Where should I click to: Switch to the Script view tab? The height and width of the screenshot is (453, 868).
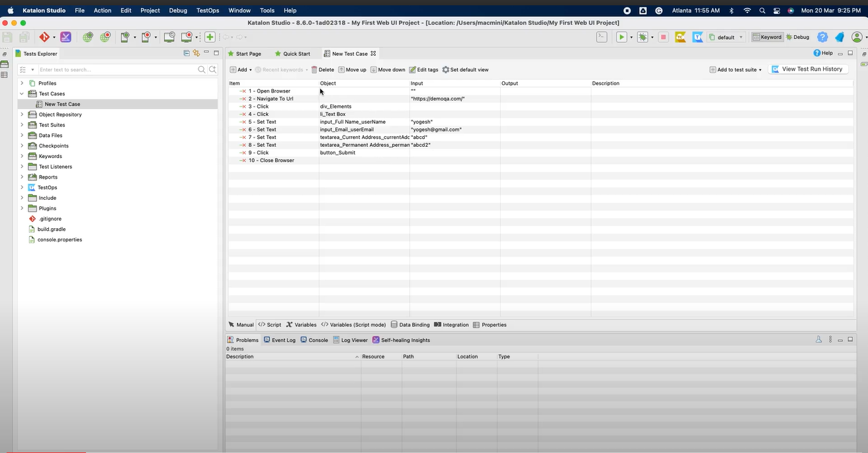(270, 325)
